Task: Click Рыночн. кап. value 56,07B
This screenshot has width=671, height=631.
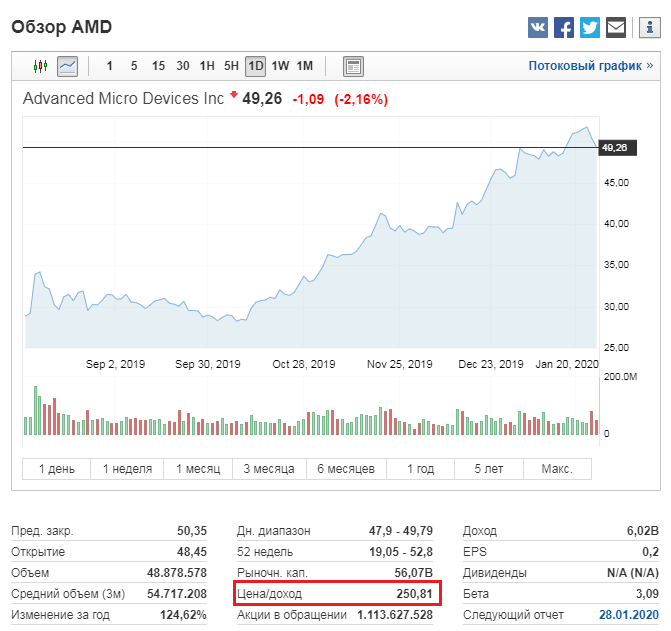Action: [413, 573]
